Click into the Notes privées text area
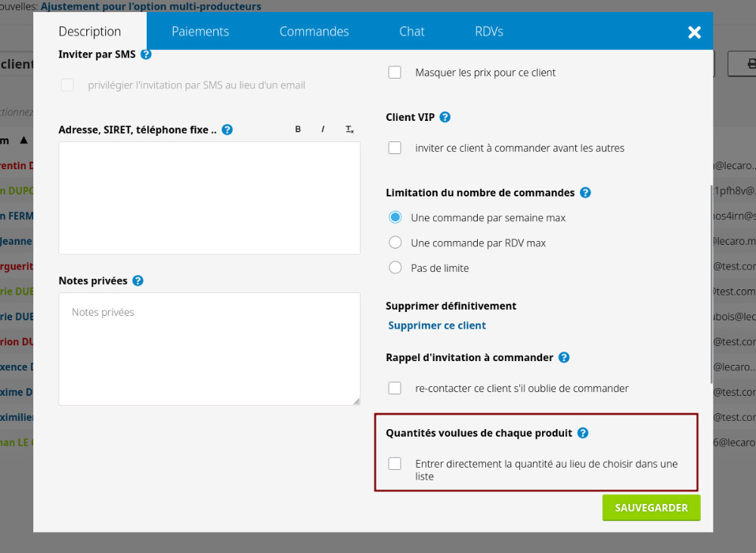Screen dimensions: 756x553 [x=209, y=349]
